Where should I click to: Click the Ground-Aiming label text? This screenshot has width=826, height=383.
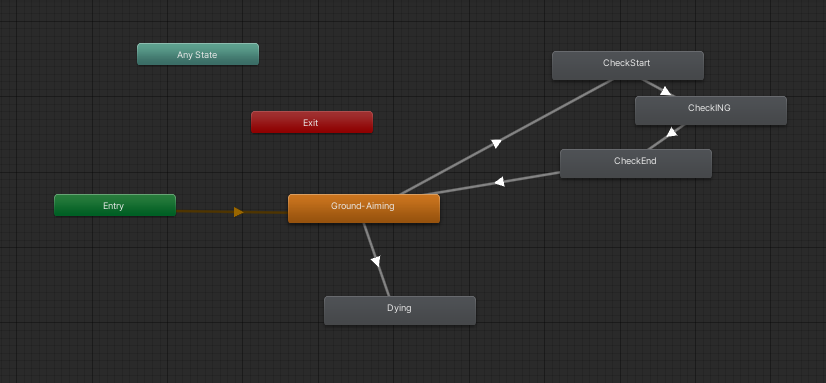[x=362, y=206]
